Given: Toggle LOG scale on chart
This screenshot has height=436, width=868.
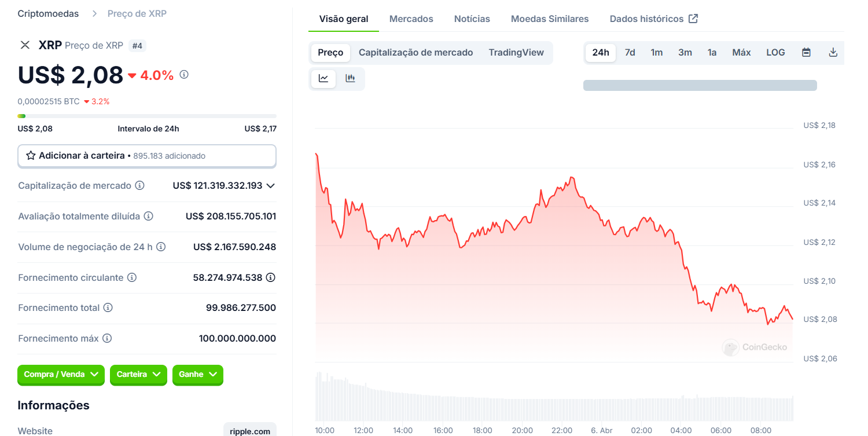Looking at the screenshot, I should (775, 53).
